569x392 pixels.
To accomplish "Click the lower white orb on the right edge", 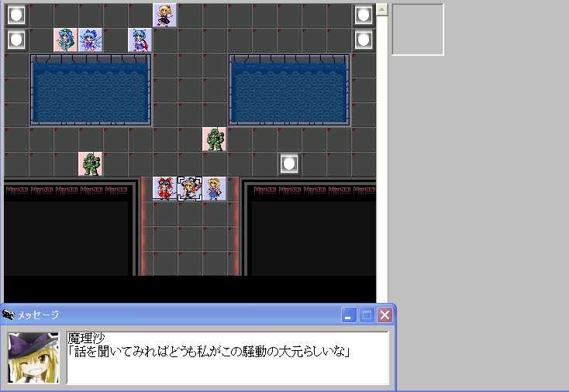I will 364,40.
